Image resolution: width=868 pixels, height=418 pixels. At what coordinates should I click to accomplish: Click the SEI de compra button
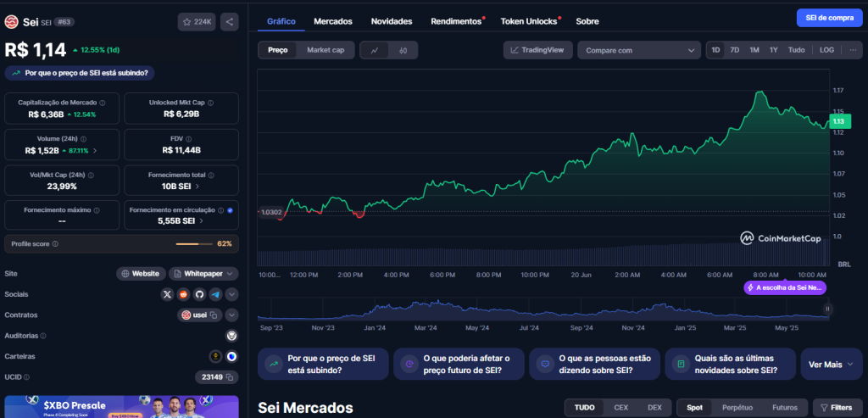pyautogui.click(x=829, y=18)
